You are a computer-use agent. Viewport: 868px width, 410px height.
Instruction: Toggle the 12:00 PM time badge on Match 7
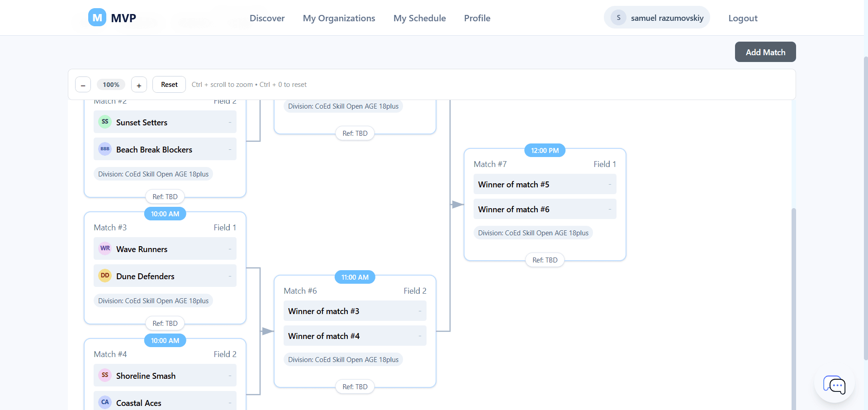544,150
